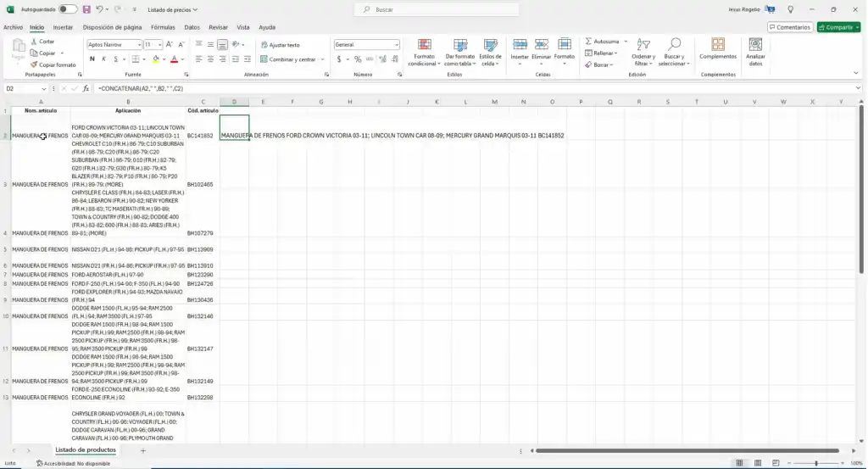Click the horizontal scrollbar
868x469 pixels.
click(687, 450)
